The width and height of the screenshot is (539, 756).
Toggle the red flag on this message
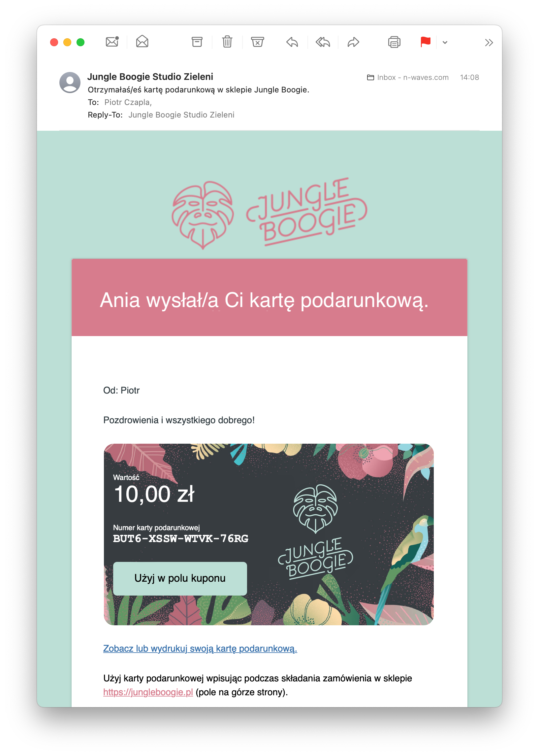(x=425, y=42)
